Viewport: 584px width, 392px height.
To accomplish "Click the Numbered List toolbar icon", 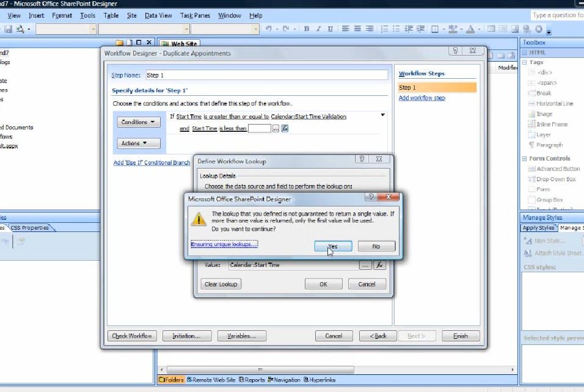I will pos(385,29).
